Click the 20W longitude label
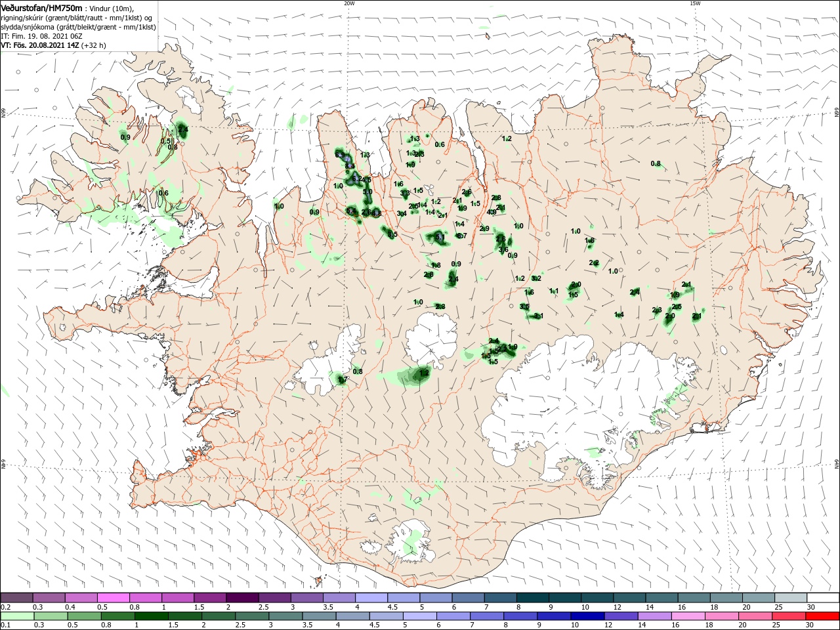Image resolution: width=840 pixels, height=630 pixels. pos(349,3)
